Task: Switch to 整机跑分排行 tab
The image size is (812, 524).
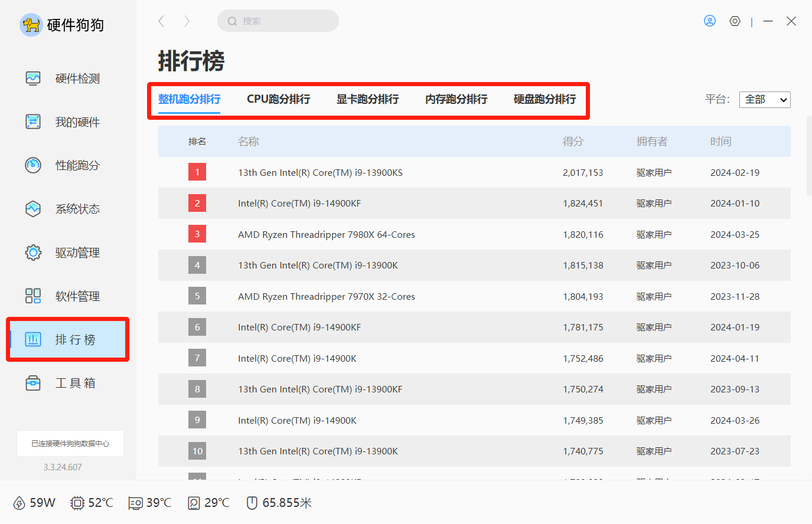Action: 189,99
